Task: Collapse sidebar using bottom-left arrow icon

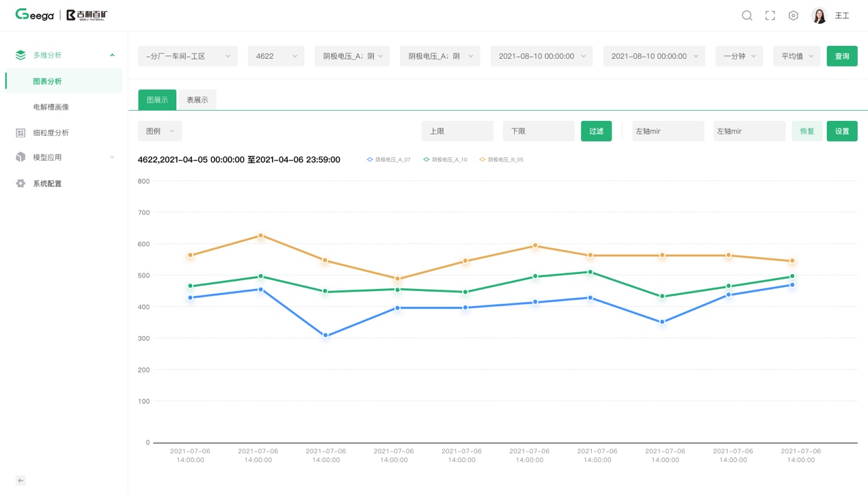Action: point(21,481)
